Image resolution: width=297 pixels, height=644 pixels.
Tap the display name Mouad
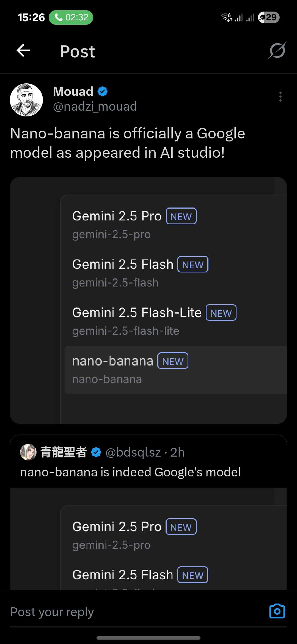point(73,91)
